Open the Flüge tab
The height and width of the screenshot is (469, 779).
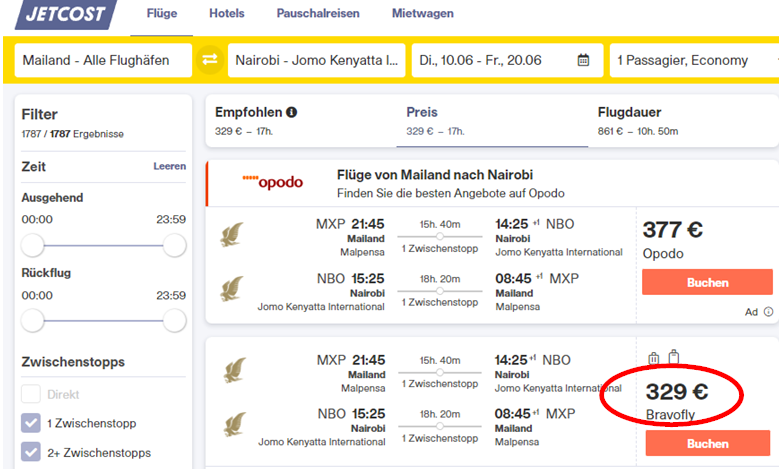pos(162,13)
